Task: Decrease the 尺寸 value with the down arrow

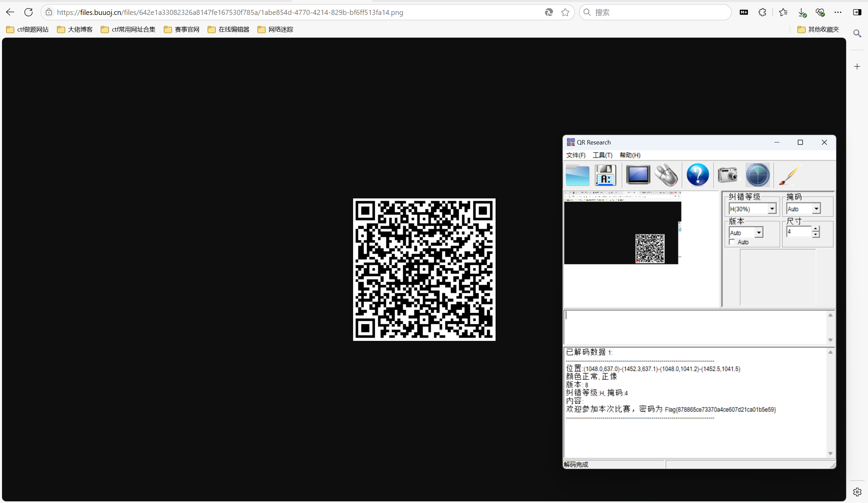Action: coord(815,235)
